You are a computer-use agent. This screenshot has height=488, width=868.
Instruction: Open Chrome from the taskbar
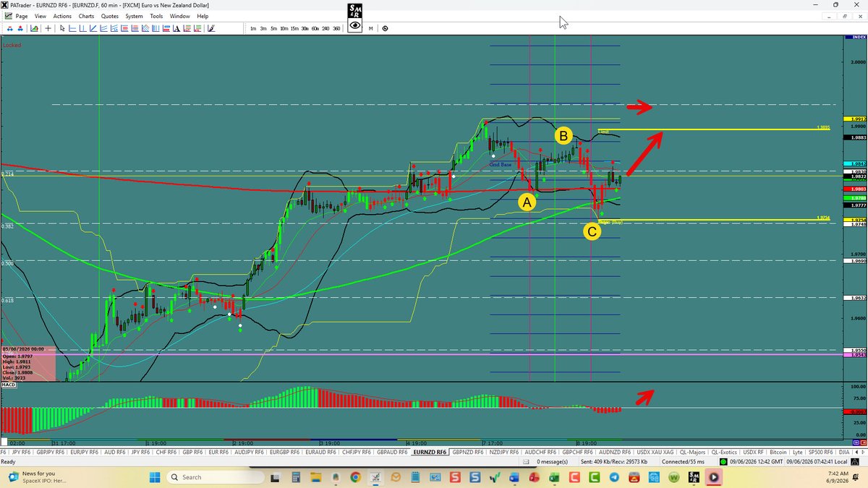pos(355,477)
